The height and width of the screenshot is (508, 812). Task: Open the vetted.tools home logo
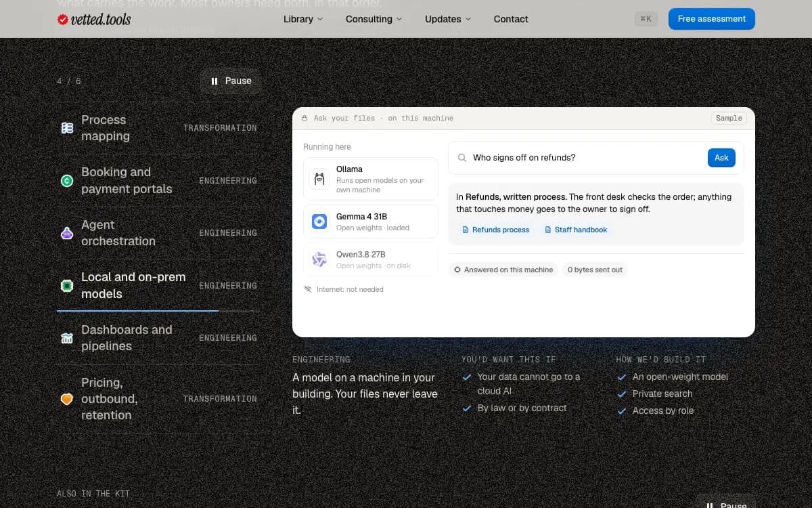pyautogui.click(x=94, y=20)
